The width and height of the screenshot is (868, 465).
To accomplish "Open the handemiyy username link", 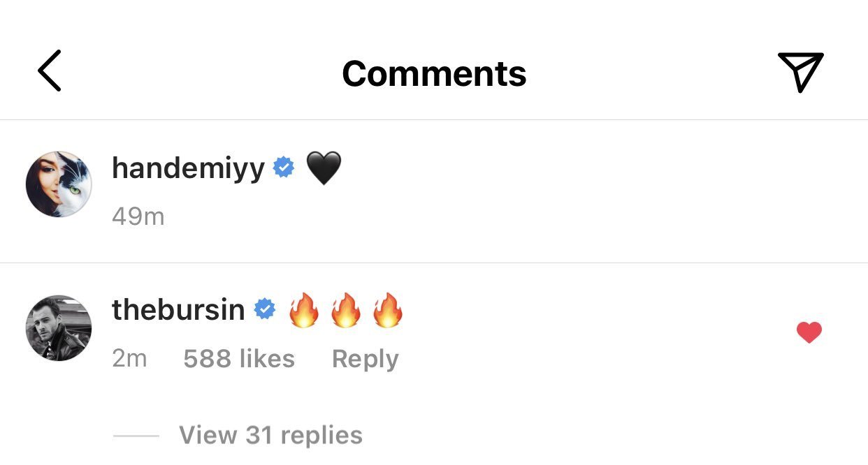I will [188, 168].
